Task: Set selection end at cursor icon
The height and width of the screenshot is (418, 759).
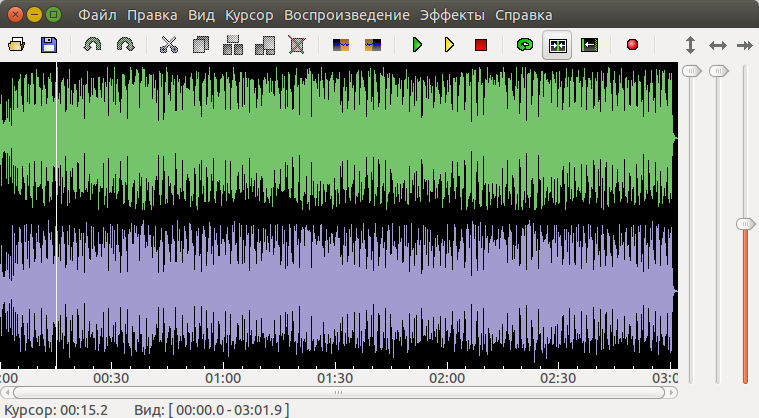Action: (x=373, y=45)
